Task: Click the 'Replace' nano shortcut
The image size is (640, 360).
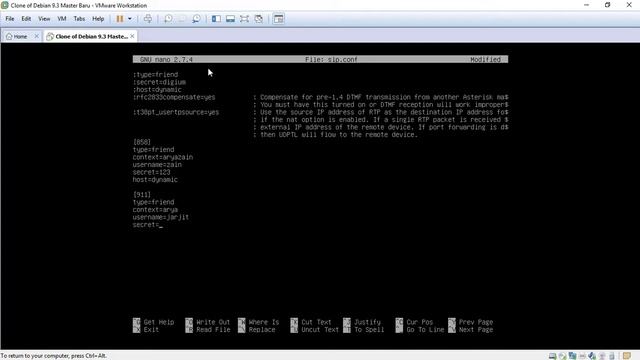Action: coord(257,329)
